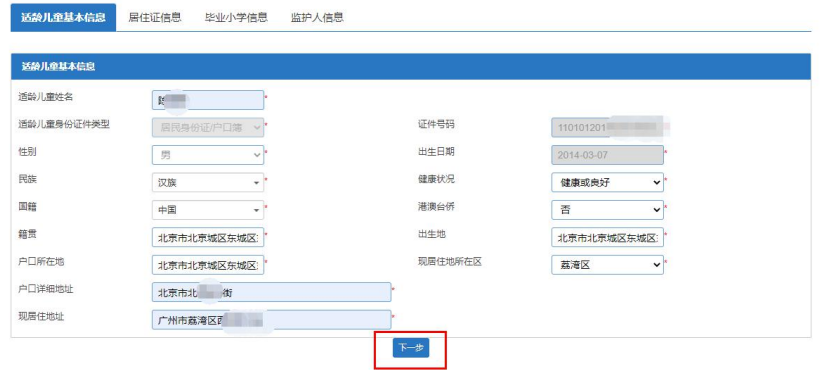Click the 健康状况 label text
This screenshot has width=828, height=370.
[x=436, y=179]
